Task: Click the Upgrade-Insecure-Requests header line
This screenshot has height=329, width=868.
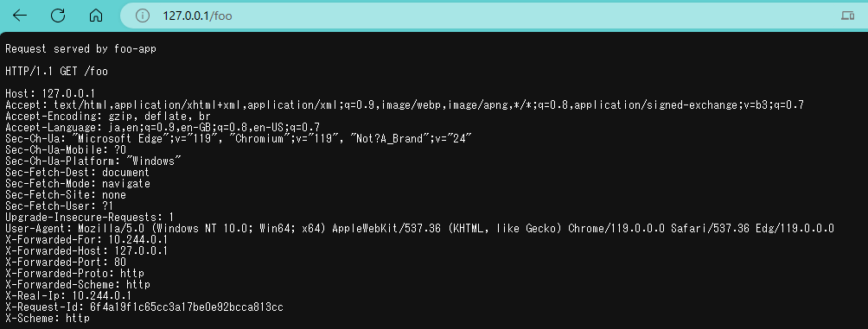Action: tap(90, 218)
